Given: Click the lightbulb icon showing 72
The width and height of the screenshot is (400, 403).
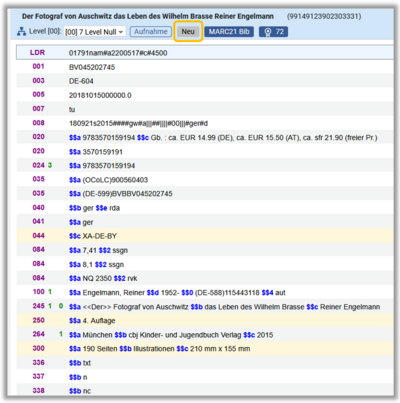Looking at the screenshot, I should pos(273,32).
